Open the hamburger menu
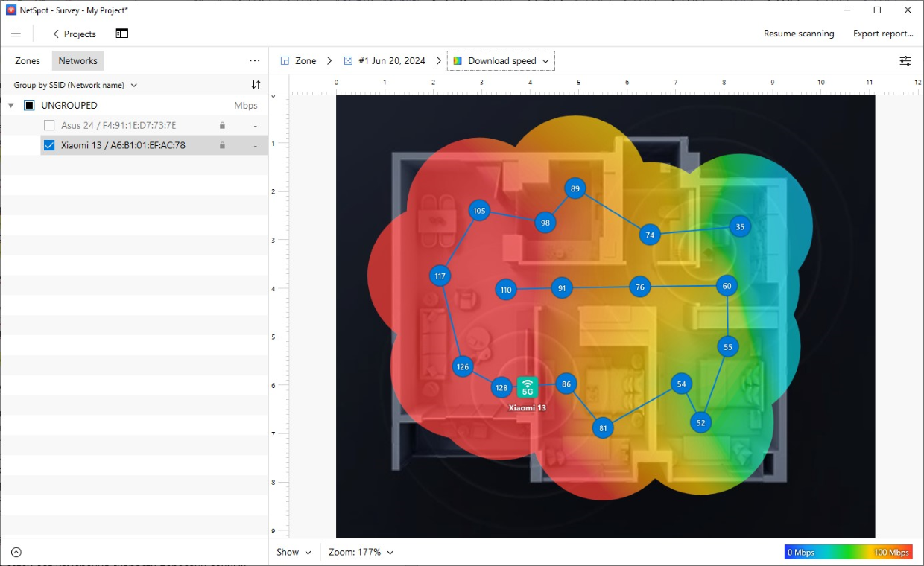 [16, 34]
